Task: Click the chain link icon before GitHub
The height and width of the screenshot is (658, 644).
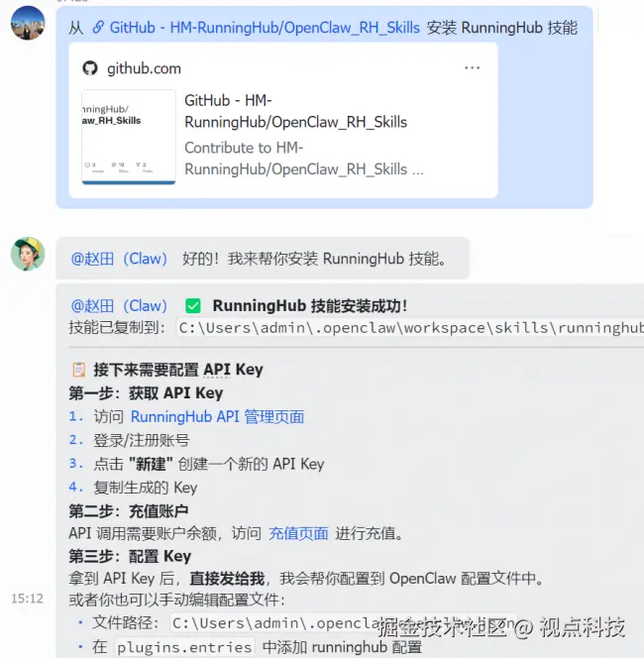Action: pyautogui.click(x=98, y=28)
